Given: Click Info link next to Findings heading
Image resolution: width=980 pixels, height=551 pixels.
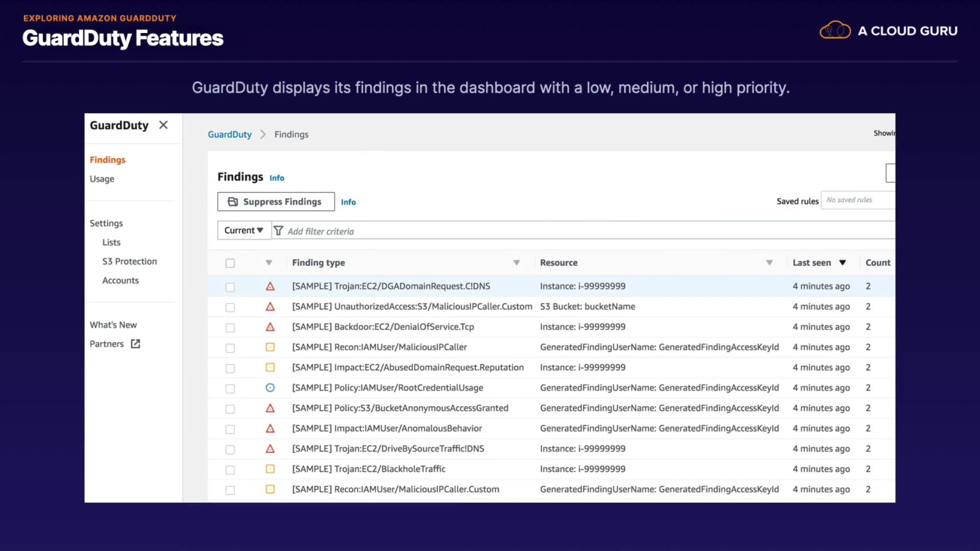Looking at the screenshot, I should (x=277, y=178).
